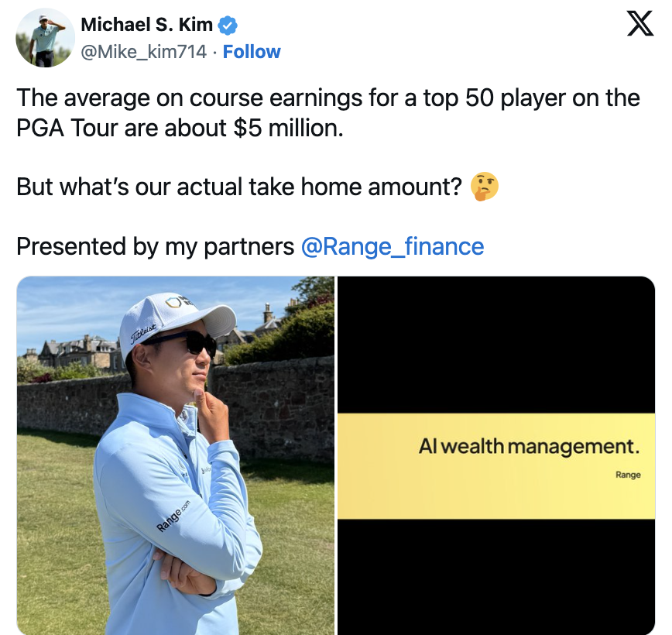672x635 pixels.
Task: Follow the Mike_kim714 account
Action: click(x=252, y=52)
